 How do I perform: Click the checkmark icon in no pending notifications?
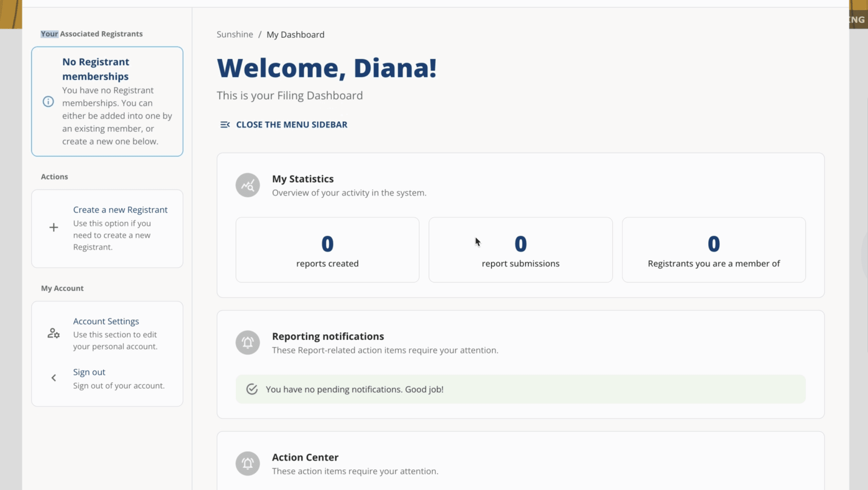(x=252, y=389)
